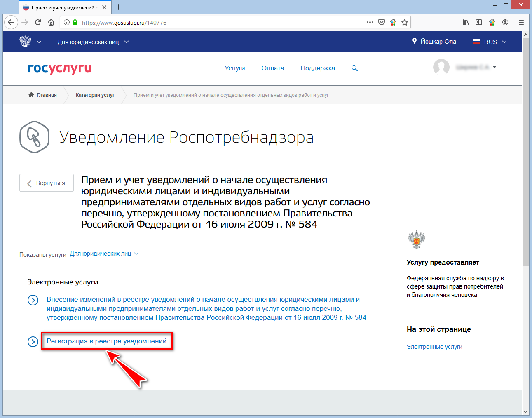This screenshot has height=418, width=532.
Task: Open the Firefox account icon
Action: 505,22
